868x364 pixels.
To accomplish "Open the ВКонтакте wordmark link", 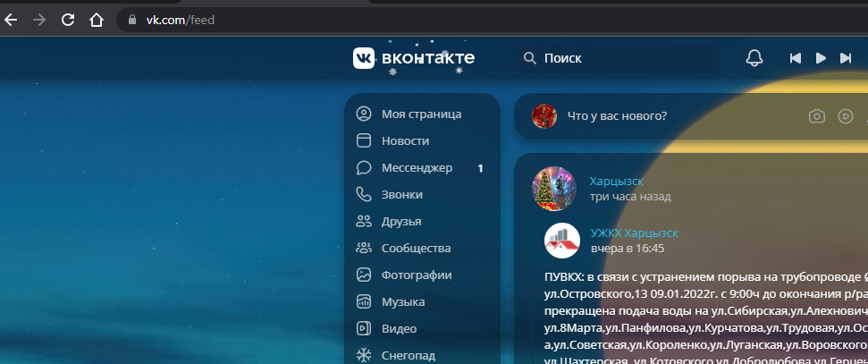I will click(x=428, y=57).
